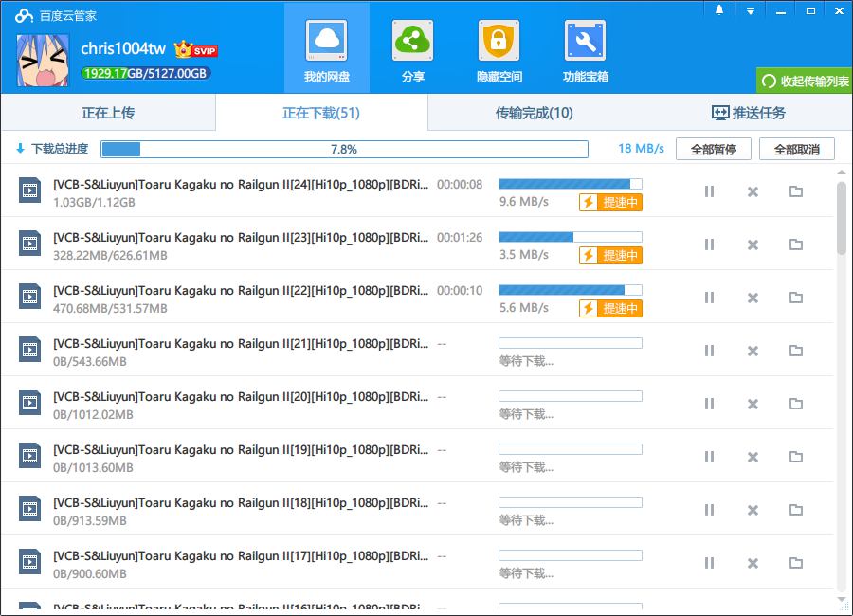Switch to 正在上传 tab
Viewport: 853px width, 616px height.
[x=108, y=113]
